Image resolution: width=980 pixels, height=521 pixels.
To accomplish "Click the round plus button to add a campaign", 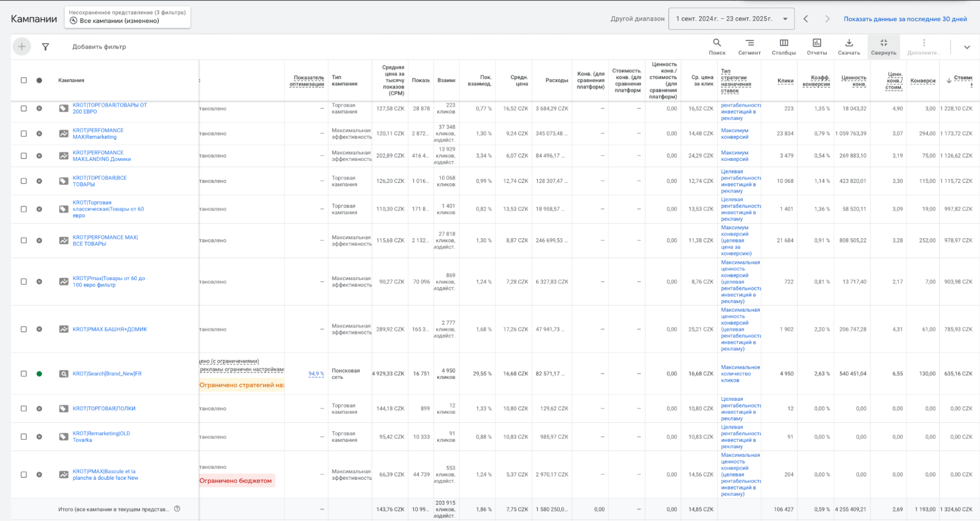I will tap(22, 47).
